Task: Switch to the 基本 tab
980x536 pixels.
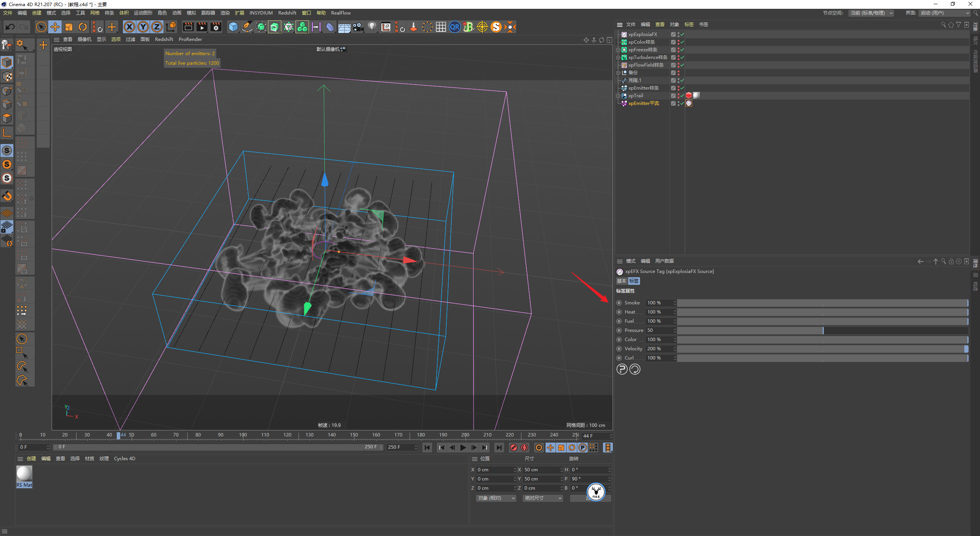Action: click(x=621, y=281)
